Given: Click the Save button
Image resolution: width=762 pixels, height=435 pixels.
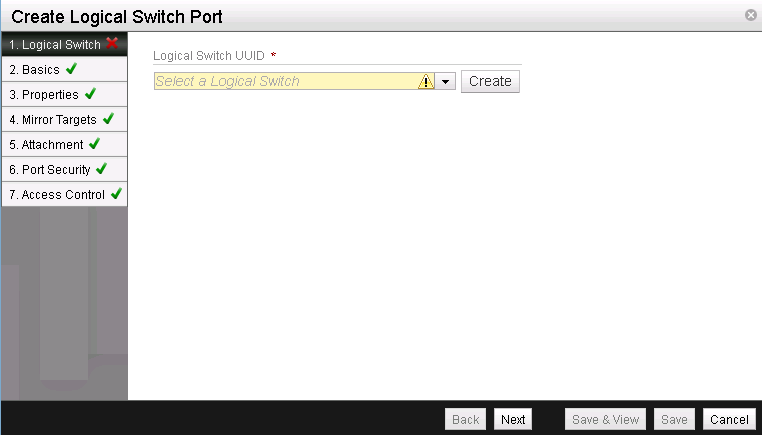Looking at the screenshot, I should pos(674,419).
